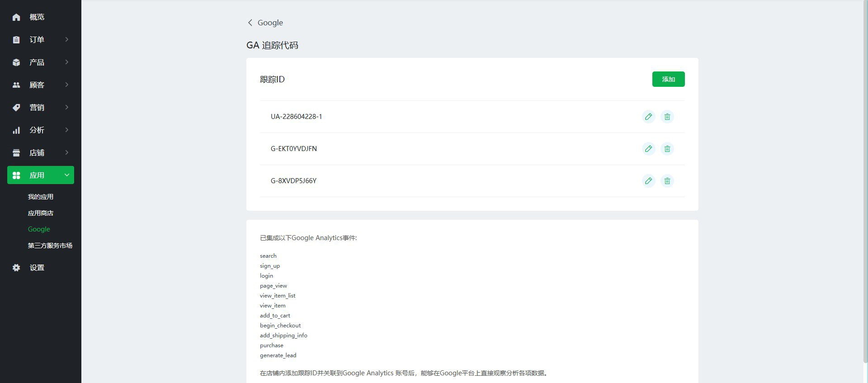Open 我的应用 in the sidebar
868x383 pixels.
[41, 197]
